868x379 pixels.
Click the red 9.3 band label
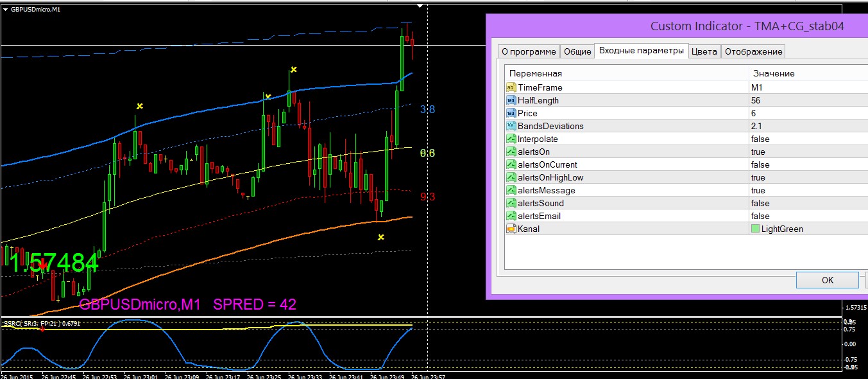(x=428, y=197)
